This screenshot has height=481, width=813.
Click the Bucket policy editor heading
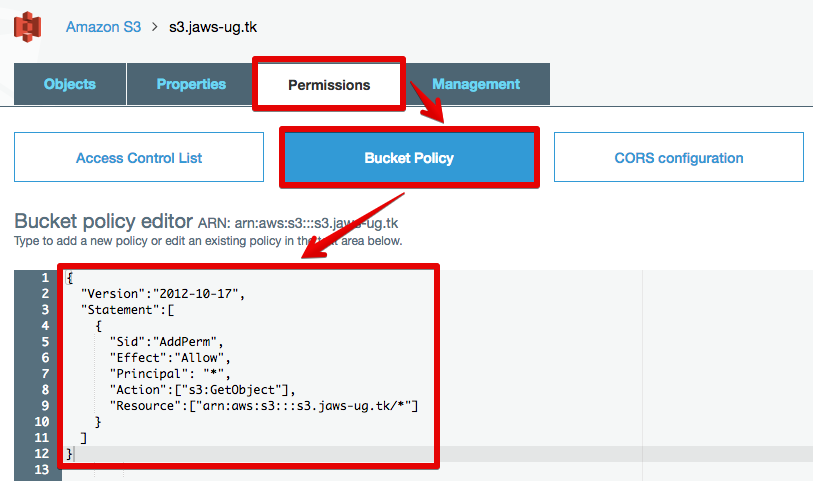(x=104, y=221)
